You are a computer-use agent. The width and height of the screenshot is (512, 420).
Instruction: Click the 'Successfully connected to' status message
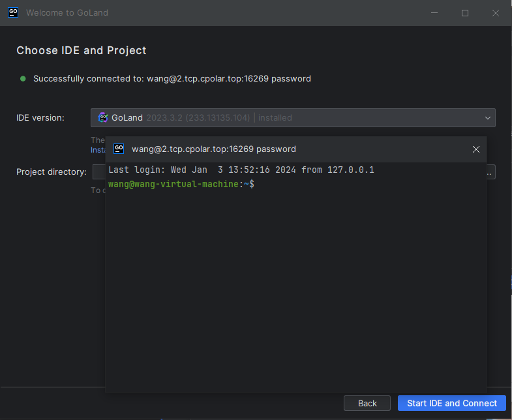click(172, 79)
